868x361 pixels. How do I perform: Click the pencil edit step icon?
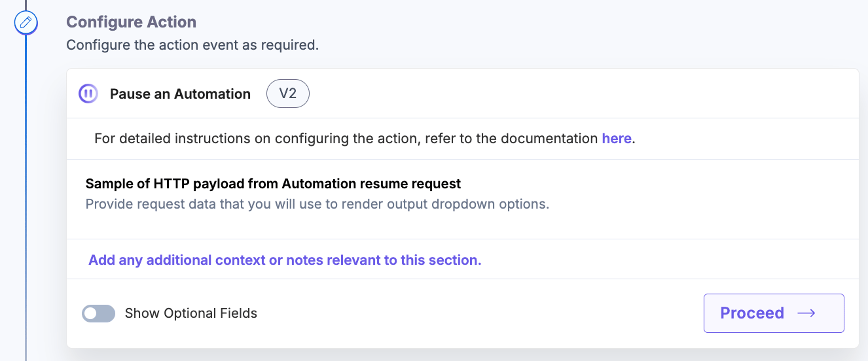pos(26,23)
